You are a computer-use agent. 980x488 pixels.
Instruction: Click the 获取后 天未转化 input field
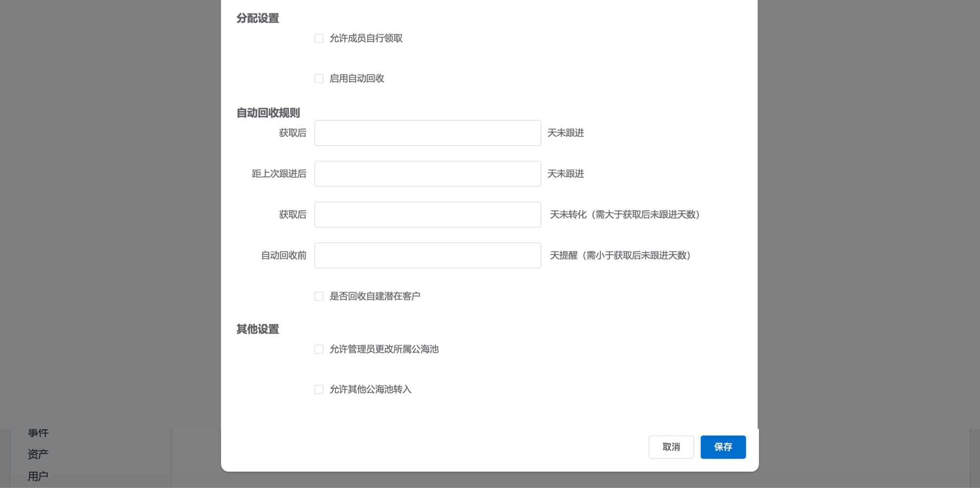427,215
